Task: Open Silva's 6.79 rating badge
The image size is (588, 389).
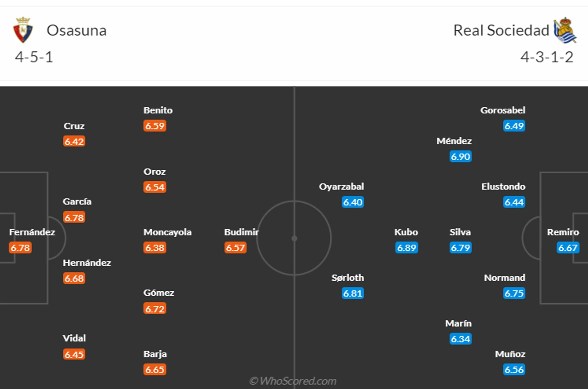Action: (x=460, y=247)
